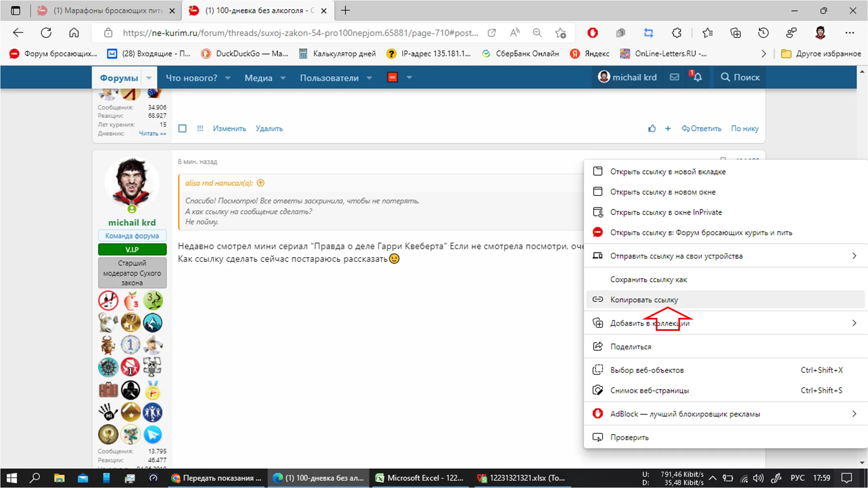The height and width of the screenshot is (488, 868).
Task: Click the Read Aloud icon in address bar
Action: point(514,33)
